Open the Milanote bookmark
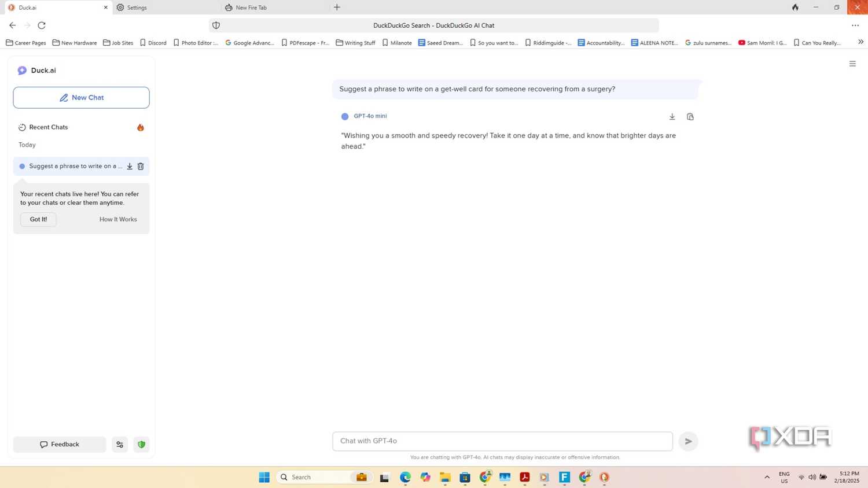 click(x=397, y=43)
